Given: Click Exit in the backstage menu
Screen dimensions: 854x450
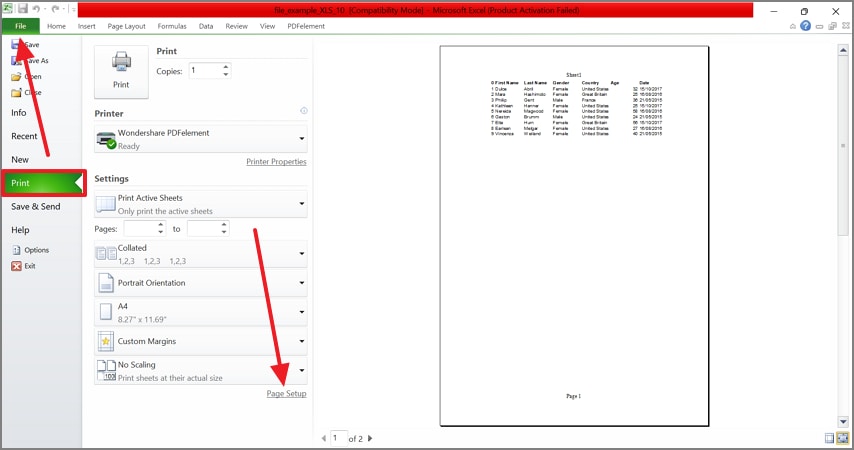Looking at the screenshot, I should [23, 266].
